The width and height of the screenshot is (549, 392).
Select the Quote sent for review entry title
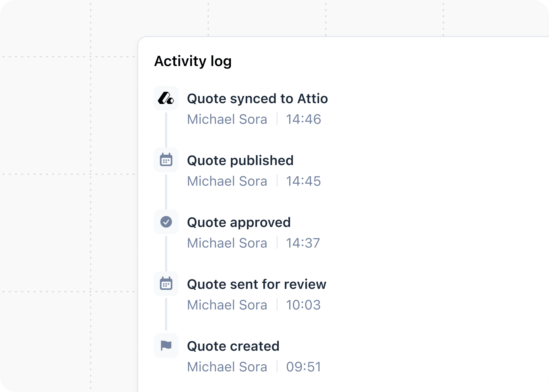257,284
